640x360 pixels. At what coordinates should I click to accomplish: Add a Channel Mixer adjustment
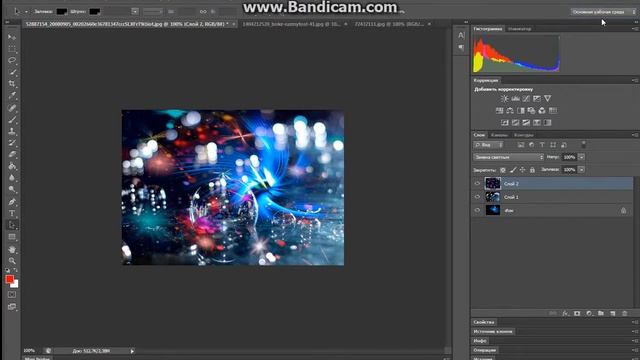point(542,111)
